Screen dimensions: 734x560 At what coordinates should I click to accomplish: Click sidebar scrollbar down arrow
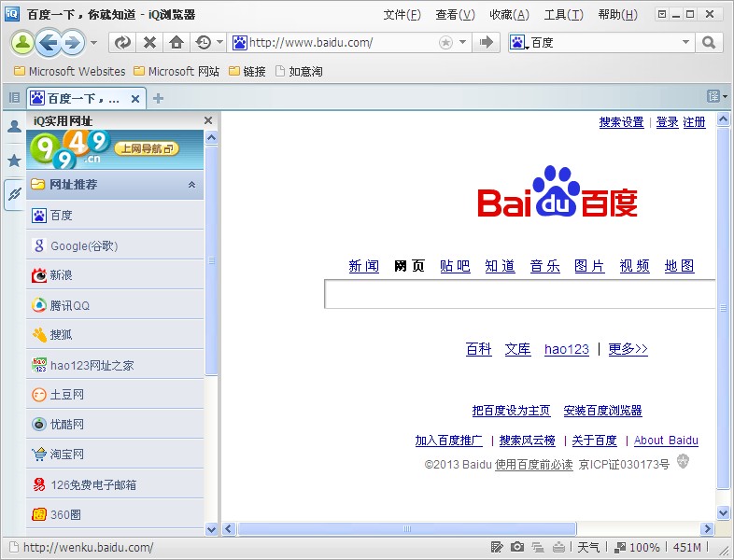(x=212, y=529)
